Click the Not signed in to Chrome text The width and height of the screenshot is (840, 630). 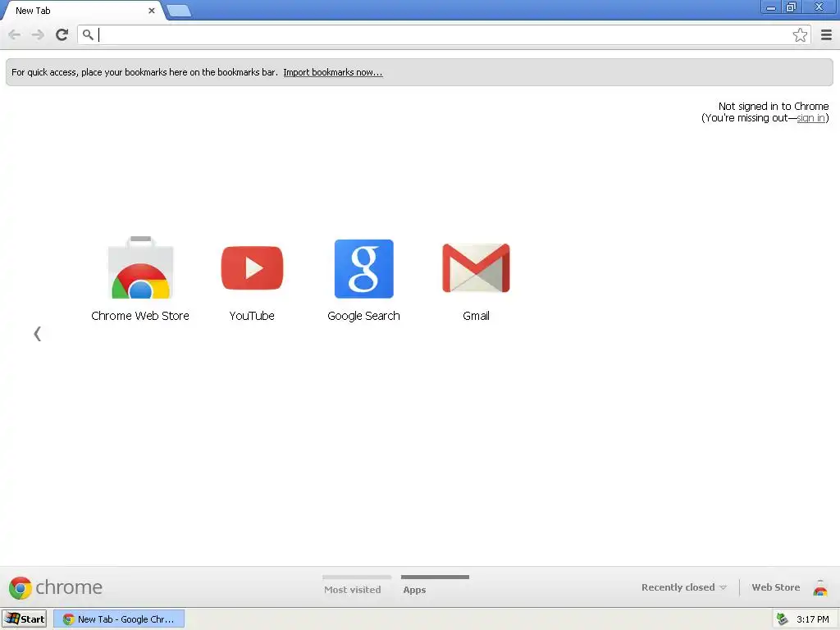[774, 106]
